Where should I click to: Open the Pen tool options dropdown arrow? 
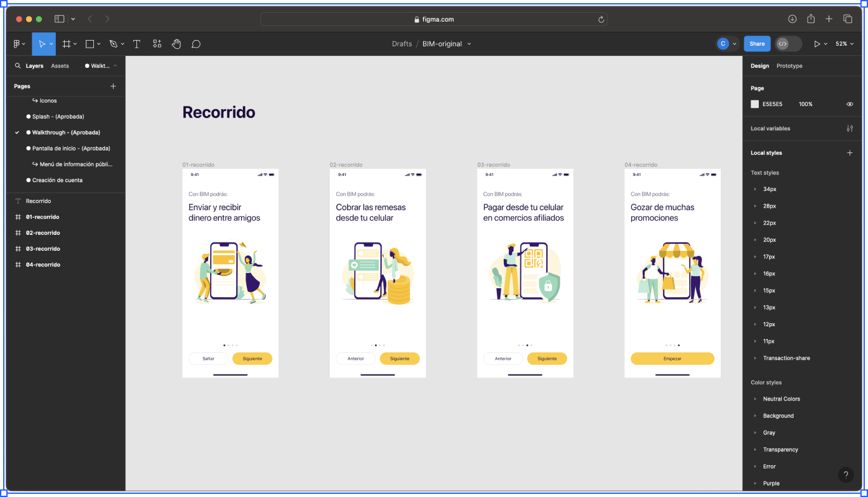coord(122,44)
